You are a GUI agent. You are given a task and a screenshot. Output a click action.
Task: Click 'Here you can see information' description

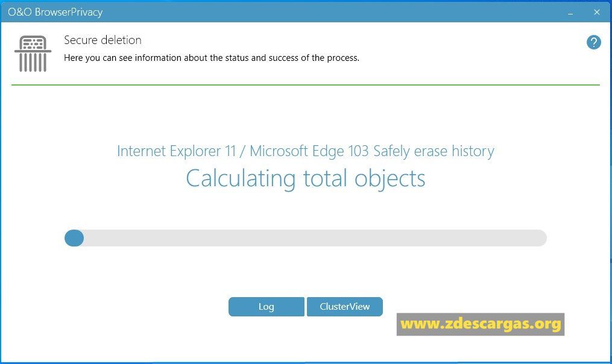212,58
